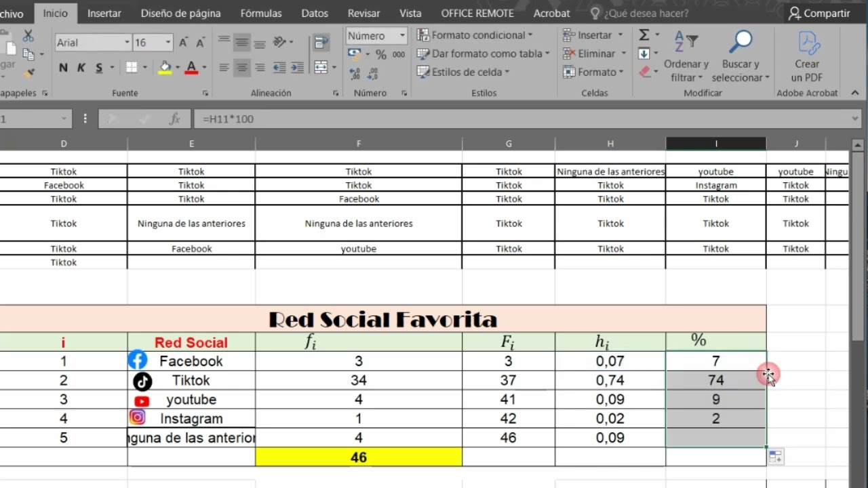This screenshot has height=488, width=868.
Task: Click the Cut scissors icon
Action: (28, 36)
